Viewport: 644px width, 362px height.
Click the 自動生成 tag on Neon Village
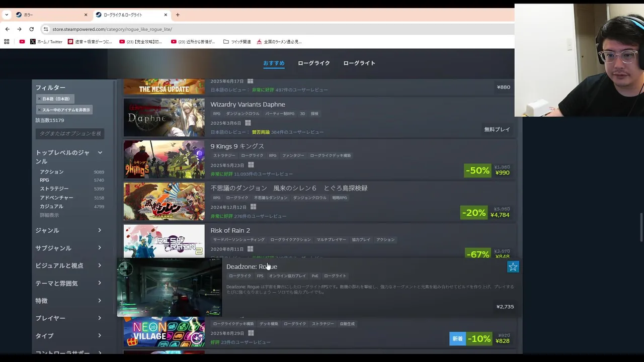347,324
